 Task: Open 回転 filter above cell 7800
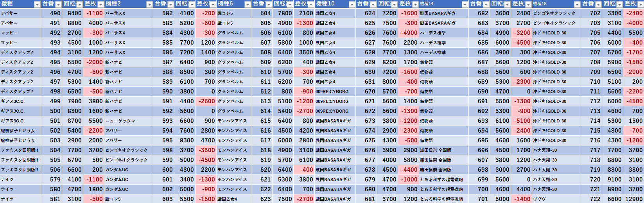click(290, 4)
